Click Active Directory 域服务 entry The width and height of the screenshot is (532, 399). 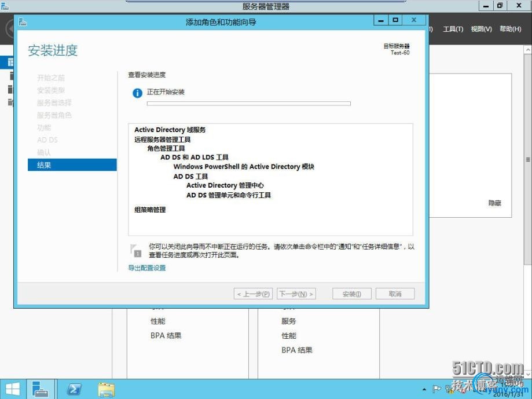click(x=170, y=130)
